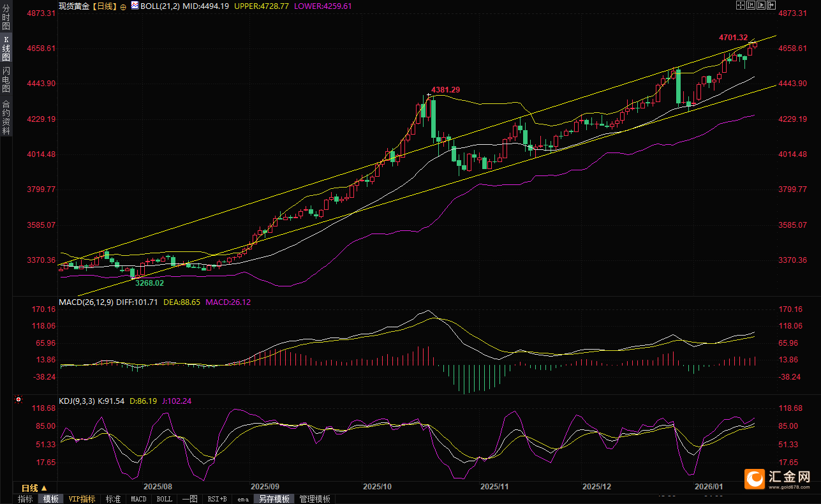
Task: Apply the MACD template
Action: pos(138,499)
